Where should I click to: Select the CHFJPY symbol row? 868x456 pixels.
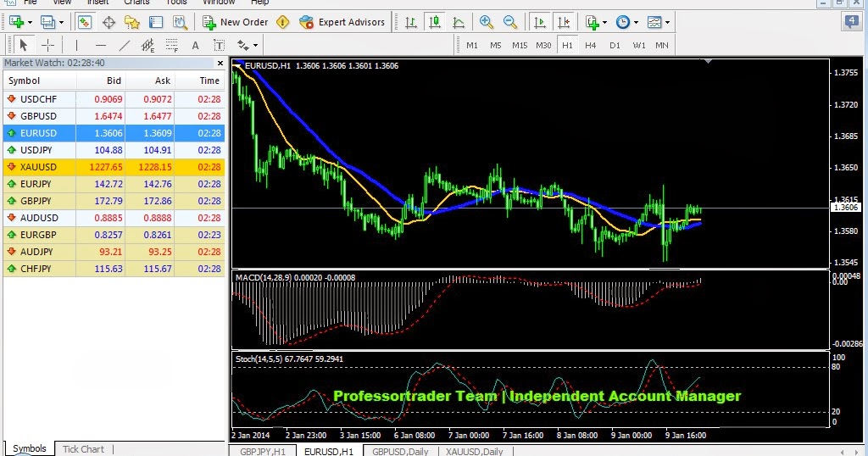point(114,269)
